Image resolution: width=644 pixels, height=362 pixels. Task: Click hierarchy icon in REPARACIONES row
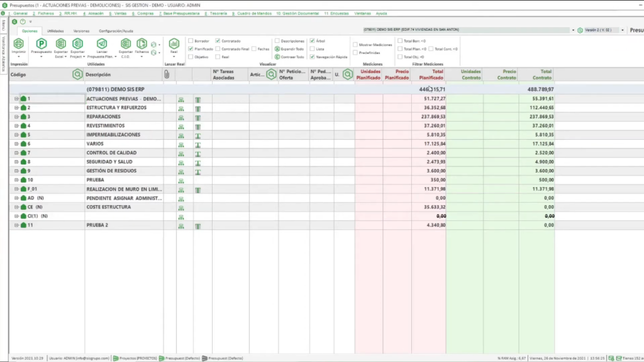(181, 118)
